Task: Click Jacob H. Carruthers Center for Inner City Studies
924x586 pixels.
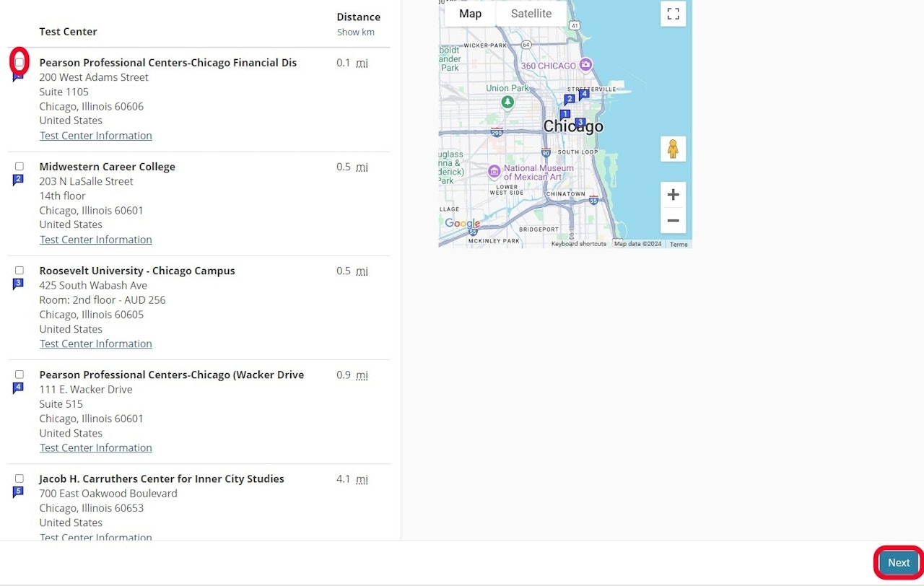Action: tap(162, 478)
